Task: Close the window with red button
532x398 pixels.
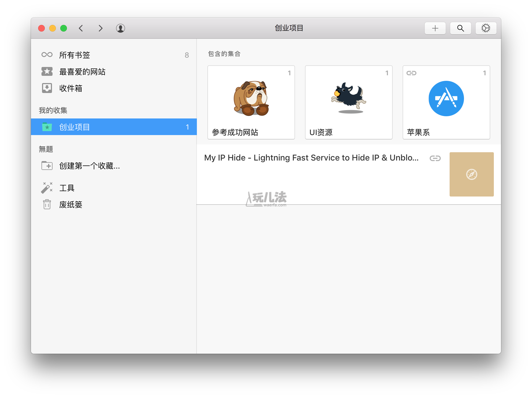Action: [x=41, y=28]
